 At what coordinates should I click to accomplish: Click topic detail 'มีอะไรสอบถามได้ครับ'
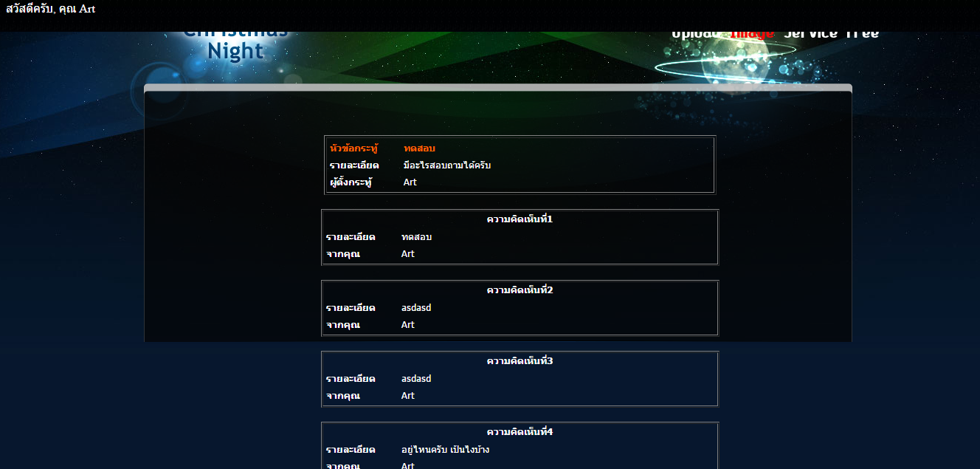[x=447, y=165]
